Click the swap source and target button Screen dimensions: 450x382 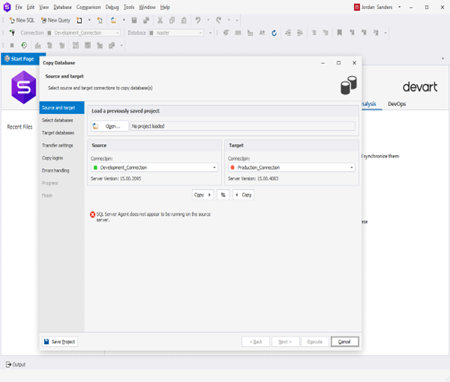pos(223,195)
